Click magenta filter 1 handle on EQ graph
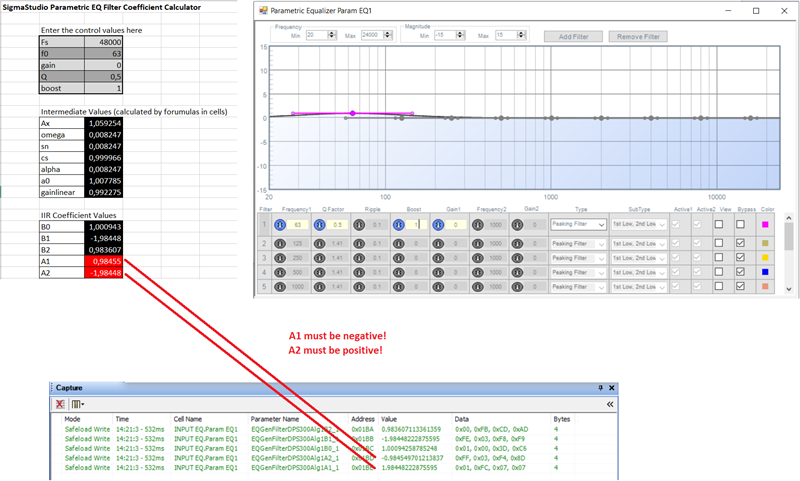The width and height of the screenshot is (800, 481). point(353,113)
